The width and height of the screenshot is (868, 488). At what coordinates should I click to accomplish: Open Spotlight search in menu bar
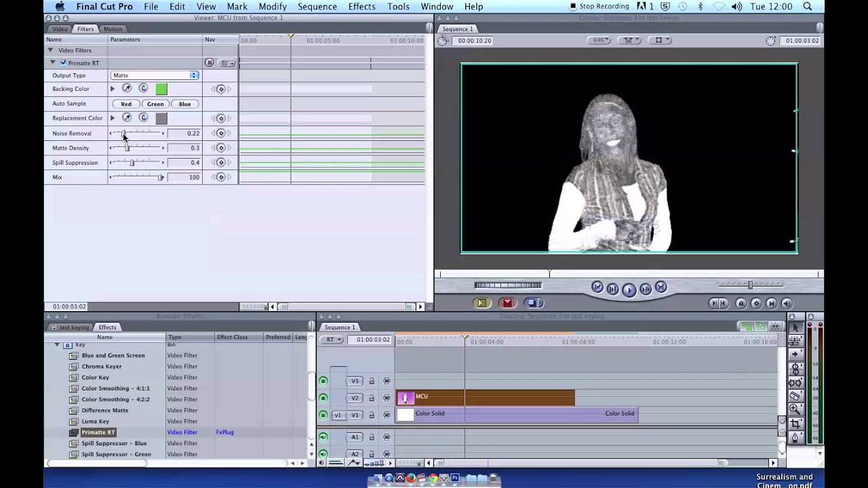(807, 7)
